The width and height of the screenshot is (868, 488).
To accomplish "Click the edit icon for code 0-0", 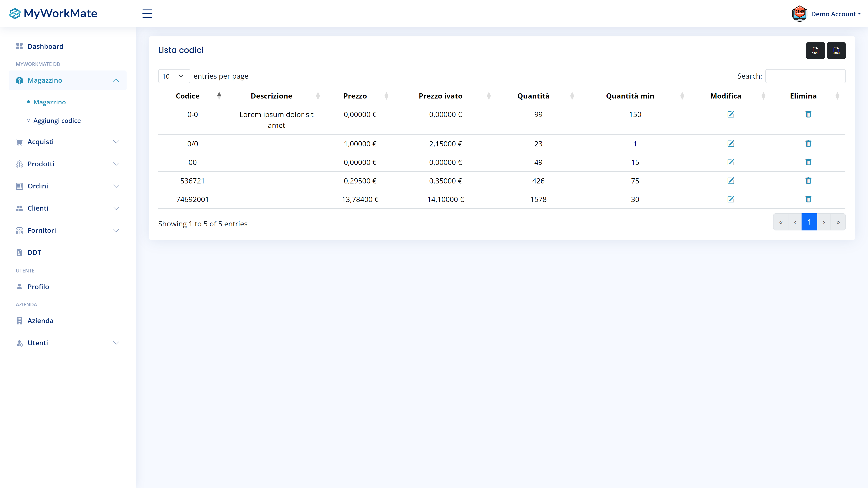I will coord(731,115).
